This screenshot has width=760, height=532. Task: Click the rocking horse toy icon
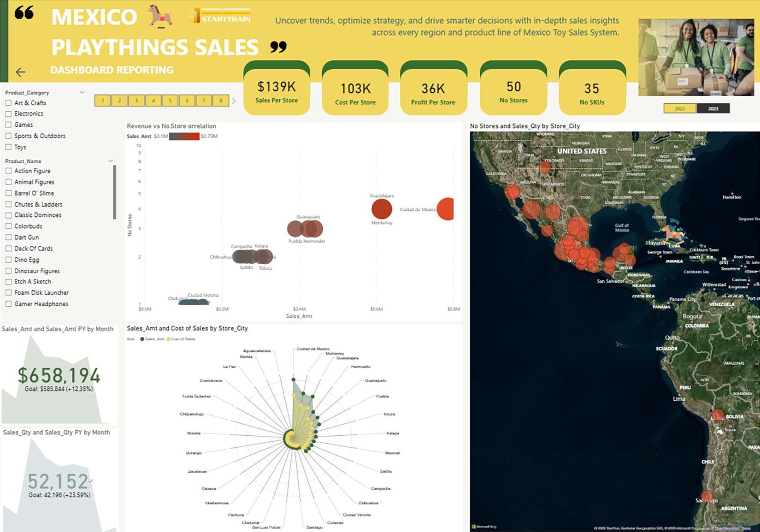click(161, 16)
